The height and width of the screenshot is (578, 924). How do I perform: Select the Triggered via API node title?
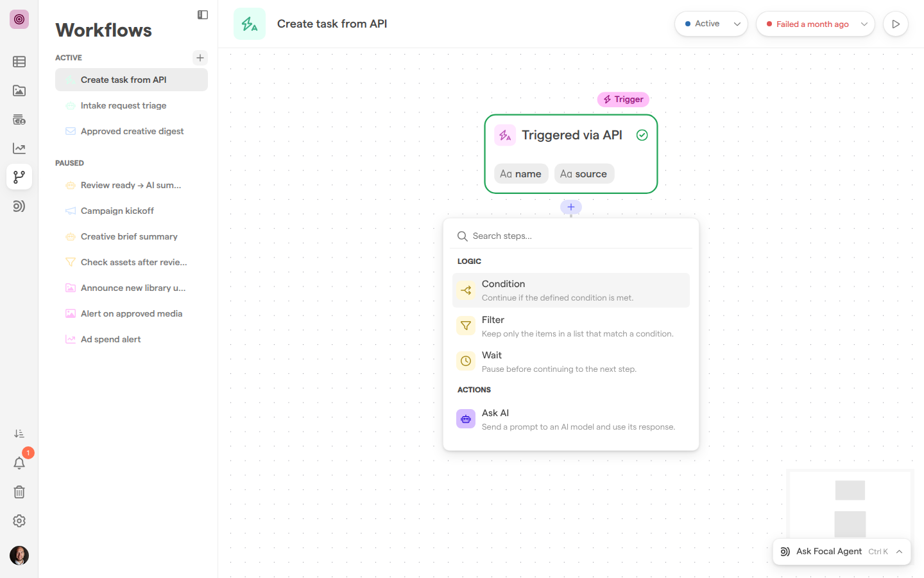coord(572,135)
